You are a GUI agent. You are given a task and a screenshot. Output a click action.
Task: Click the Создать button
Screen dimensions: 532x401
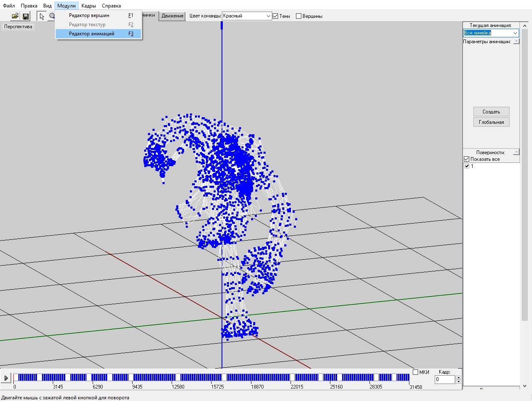coord(491,112)
